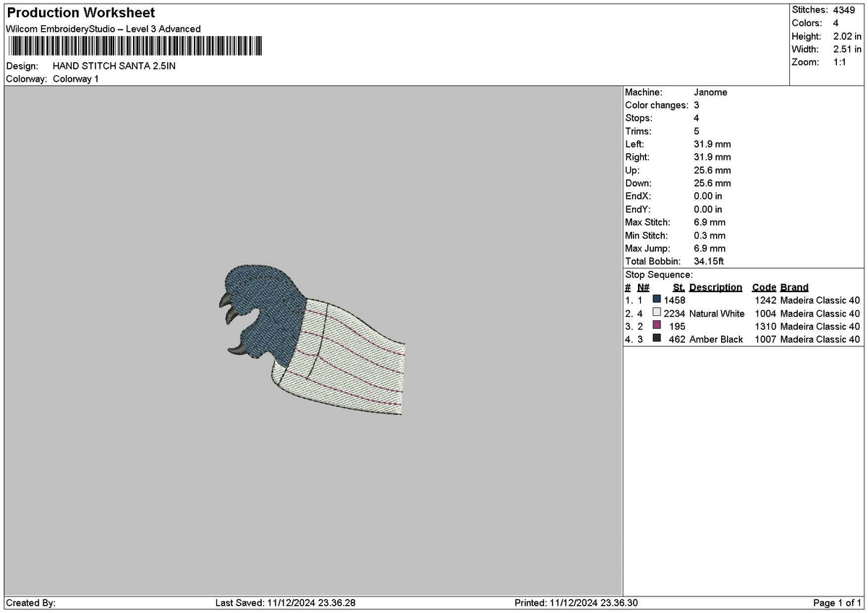Click the 'St.' column header
This screenshot has width=868, height=613.
678,287
